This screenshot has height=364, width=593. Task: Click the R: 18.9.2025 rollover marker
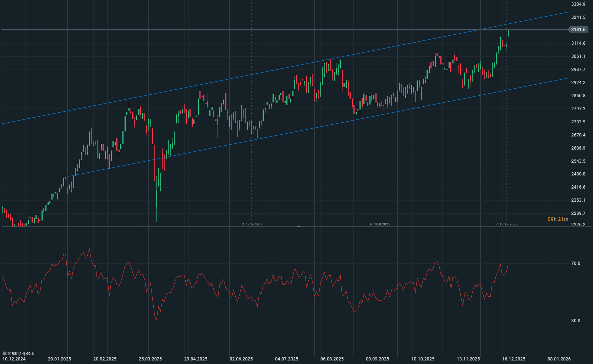[x=380, y=224]
